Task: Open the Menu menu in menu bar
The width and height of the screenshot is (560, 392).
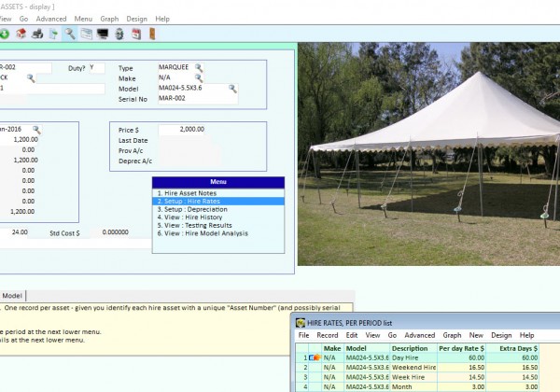Action: [x=83, y=19]
